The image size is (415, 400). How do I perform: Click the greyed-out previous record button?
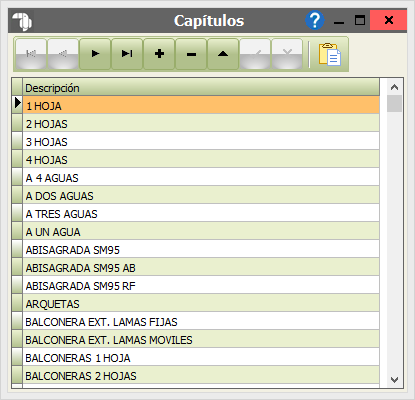point(63,54)
